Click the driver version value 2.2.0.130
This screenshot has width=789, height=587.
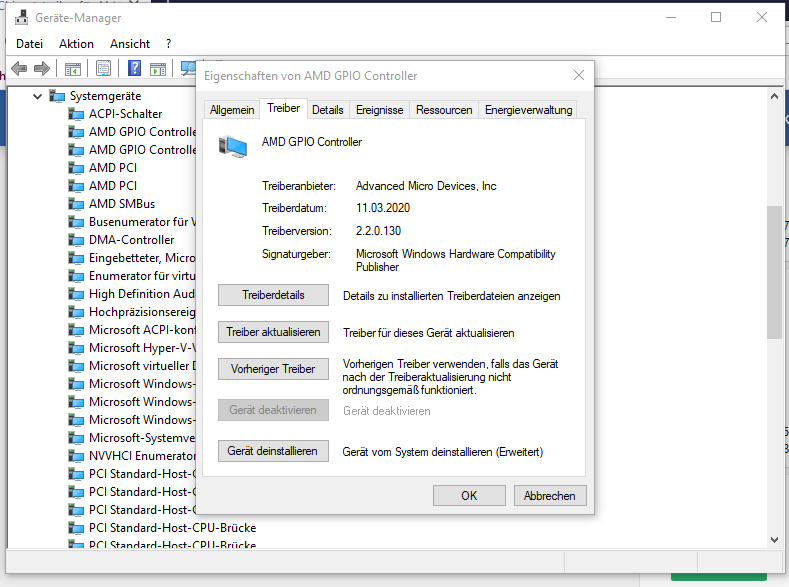click(x=378, y=231)
